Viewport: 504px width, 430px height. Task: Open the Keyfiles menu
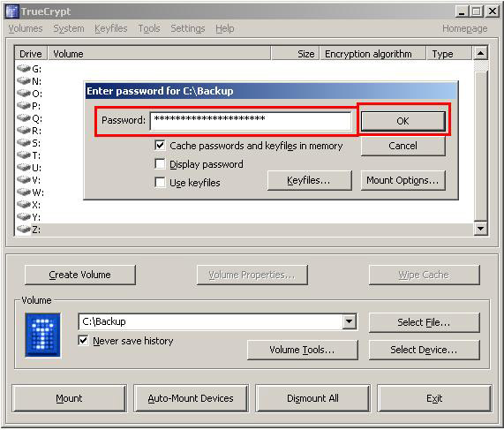[x=111, y=28]
